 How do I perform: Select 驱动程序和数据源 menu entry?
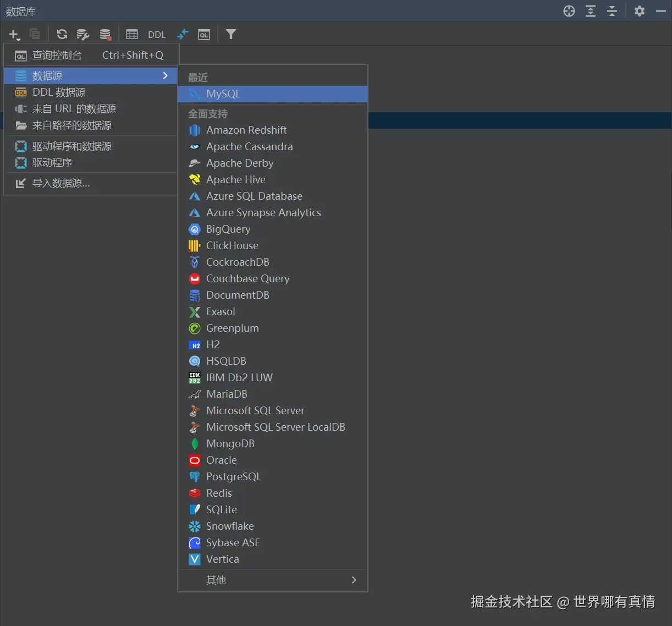pyautogui.click(x=91, y=146)
